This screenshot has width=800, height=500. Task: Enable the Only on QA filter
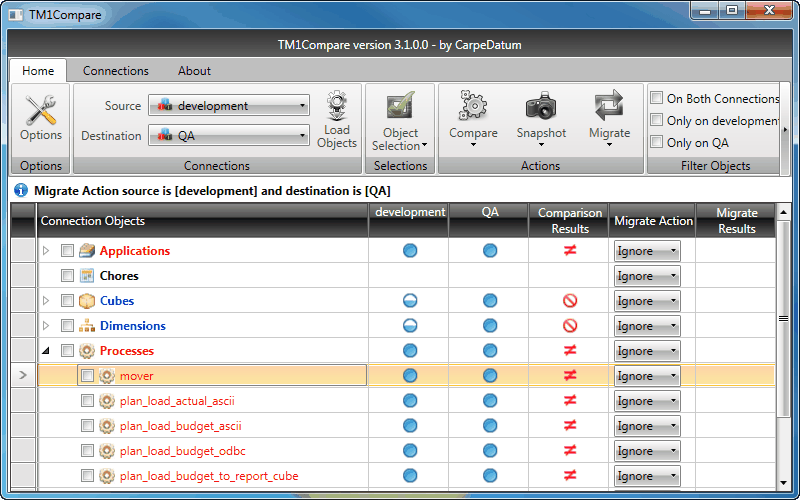657,142
